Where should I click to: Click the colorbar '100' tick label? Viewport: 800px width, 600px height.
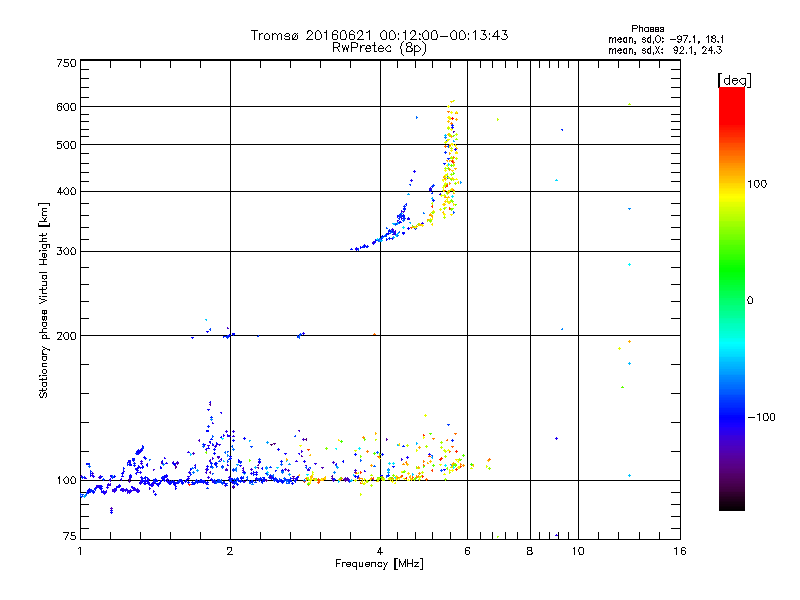pyautogui.click(x=757, y=184)
